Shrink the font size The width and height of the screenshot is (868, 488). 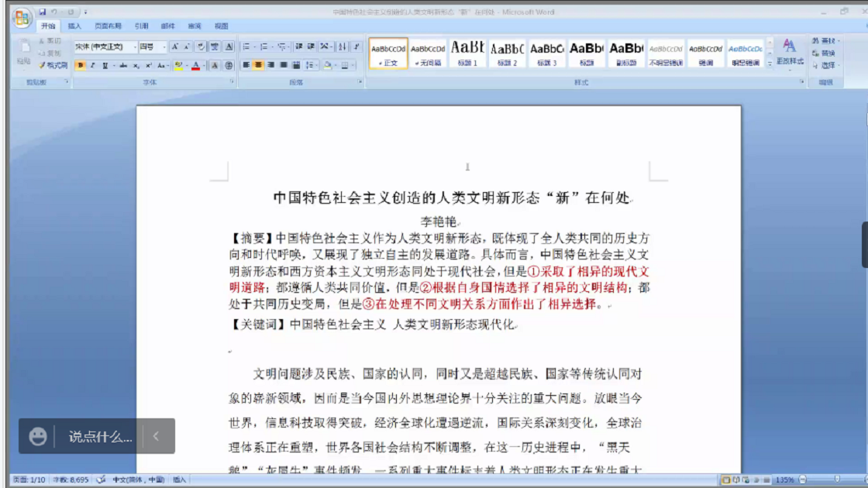(x=187, y=47)
